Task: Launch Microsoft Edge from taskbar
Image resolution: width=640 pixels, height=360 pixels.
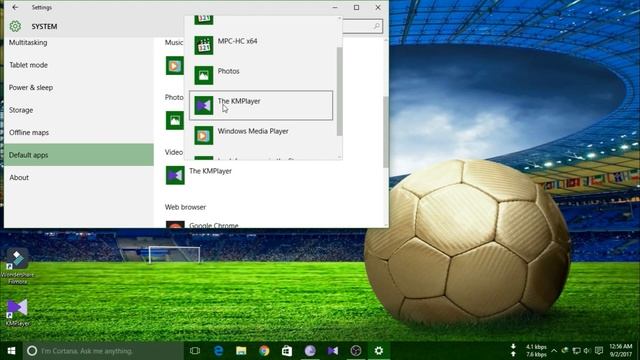Action: 218,351
